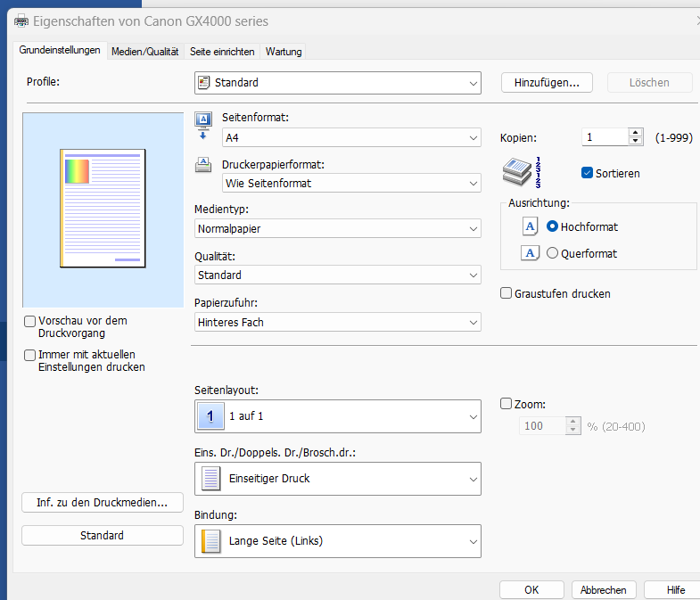Expand the Druckerpapierformat dropdown
The width and height of the screenshot is (700, 600).
coord(351,183)
